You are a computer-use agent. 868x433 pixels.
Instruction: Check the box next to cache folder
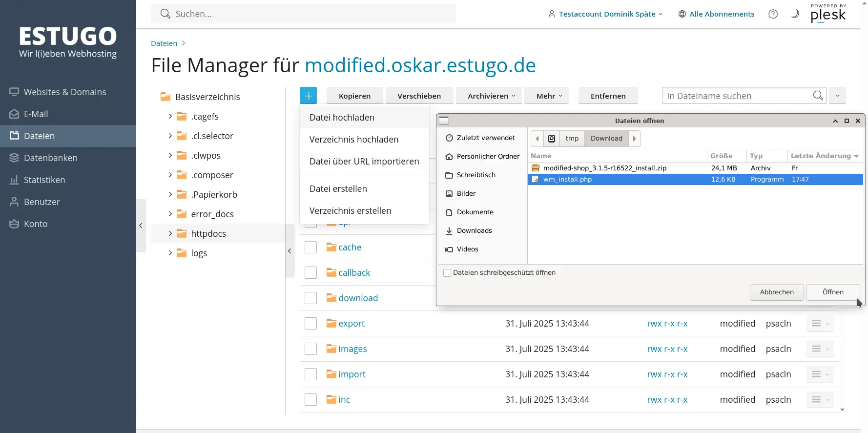[x=311, y=247]
